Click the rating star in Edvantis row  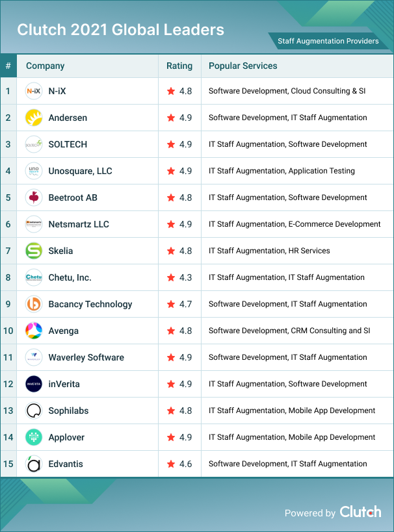click(171, 464)
